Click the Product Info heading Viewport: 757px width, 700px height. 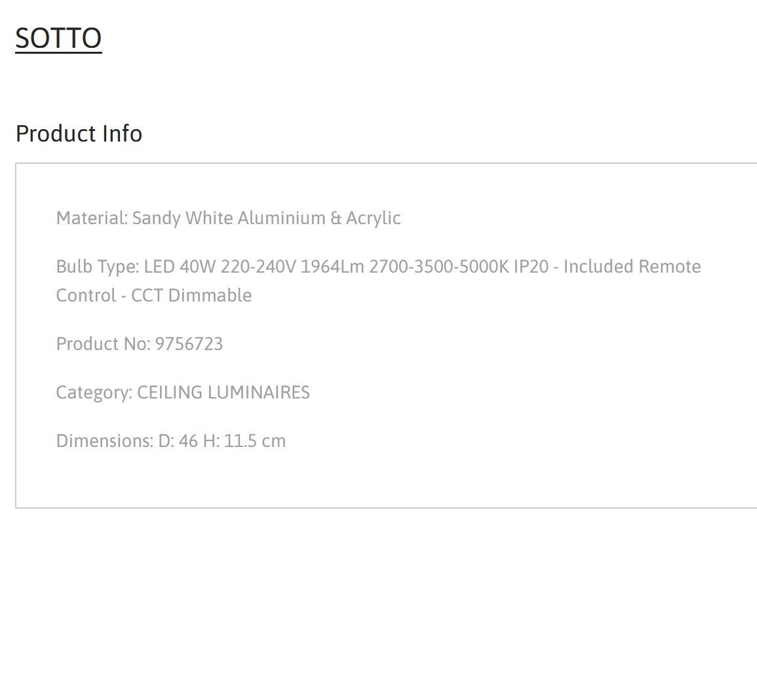[x=79, y=134]
